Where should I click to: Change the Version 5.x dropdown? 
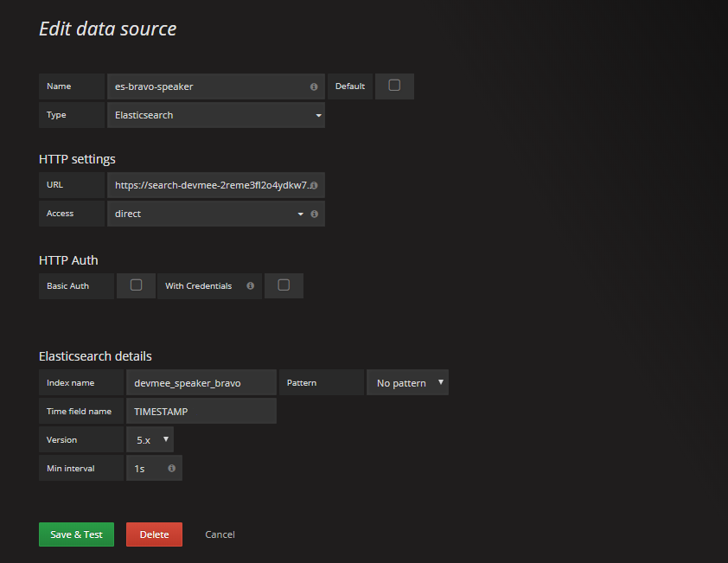[x=150, y=439]
